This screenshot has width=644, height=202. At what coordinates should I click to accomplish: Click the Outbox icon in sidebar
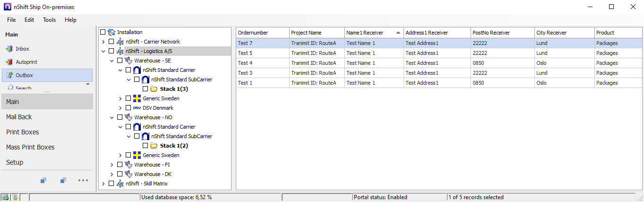(9, 75)
